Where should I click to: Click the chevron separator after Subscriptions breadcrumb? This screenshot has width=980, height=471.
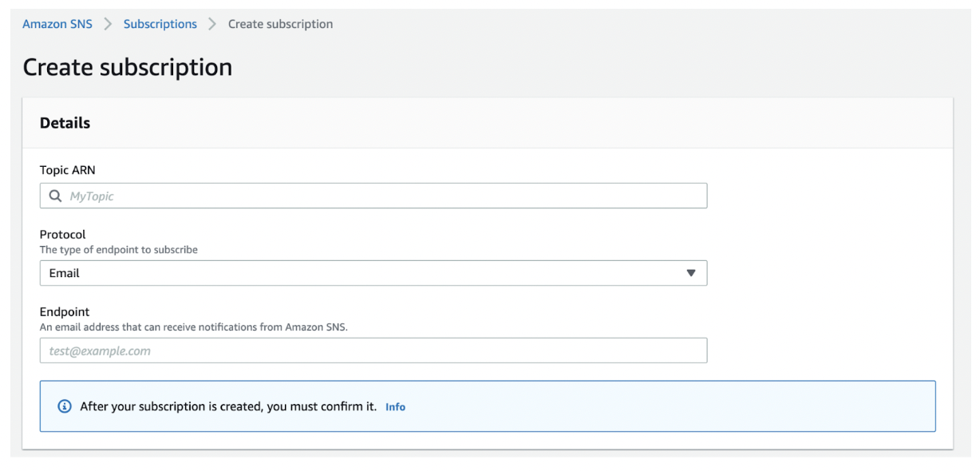[212, 24]
